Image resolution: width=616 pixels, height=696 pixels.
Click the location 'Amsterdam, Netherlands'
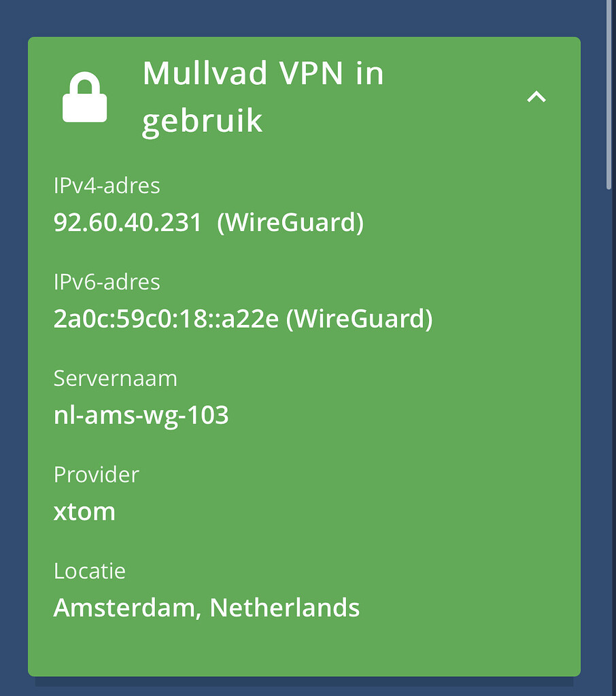click(206, 608)
